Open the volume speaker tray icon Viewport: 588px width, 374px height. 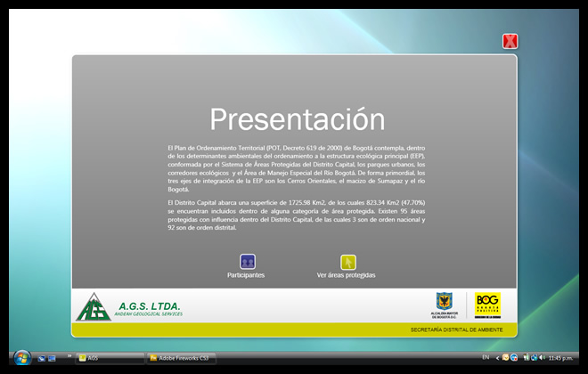point(543,357)
